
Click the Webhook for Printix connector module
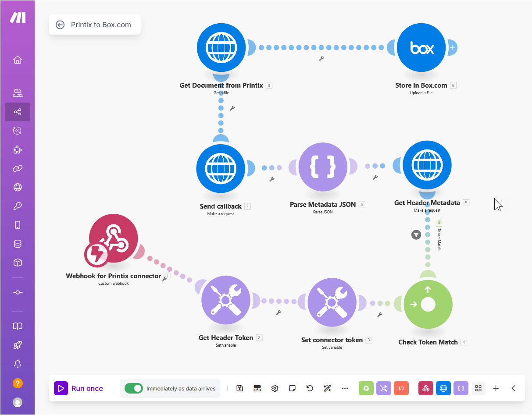tap(114, 239)
